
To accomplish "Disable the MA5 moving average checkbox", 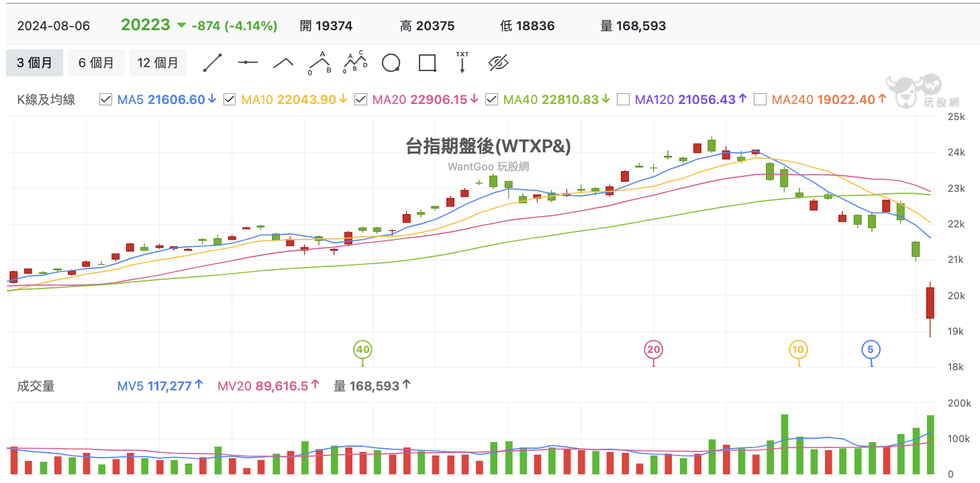I will [x=105, y=99].
